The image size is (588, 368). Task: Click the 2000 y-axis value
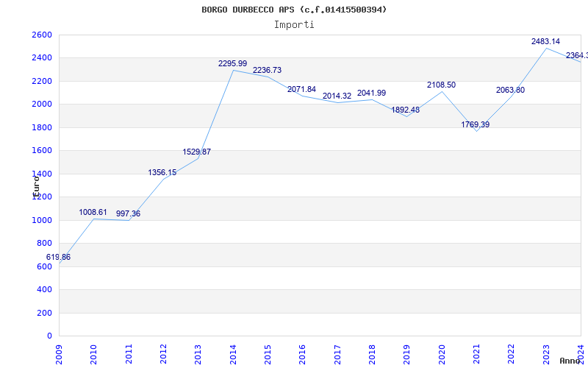42,105
